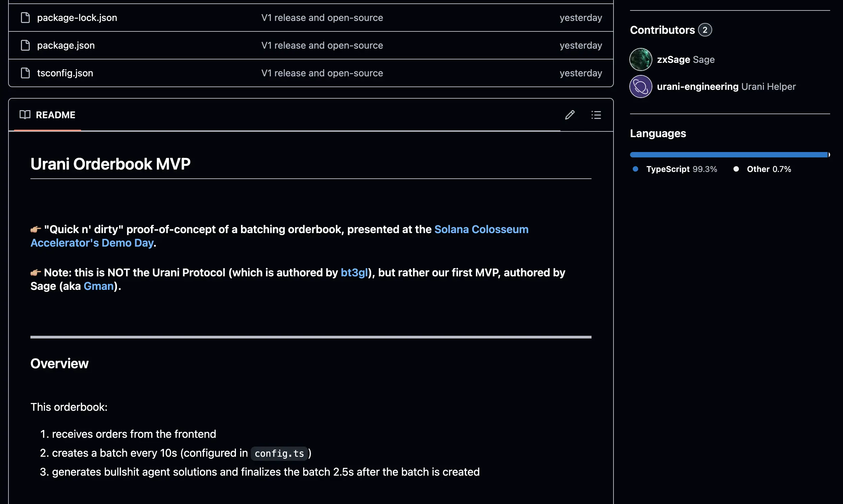Viewport: 843px width, 504px height.
Task: Click the contributors count badge
Action: 705,30
